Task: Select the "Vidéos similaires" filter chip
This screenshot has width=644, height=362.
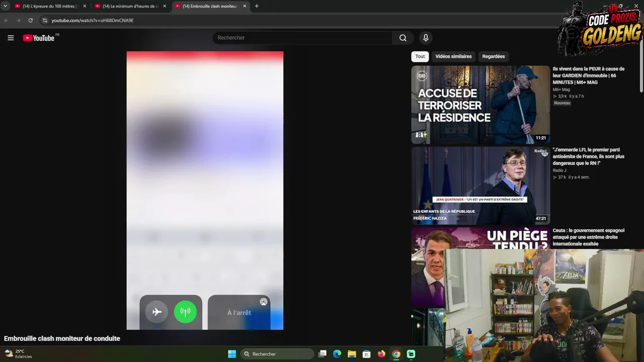Action: [453, 56]
